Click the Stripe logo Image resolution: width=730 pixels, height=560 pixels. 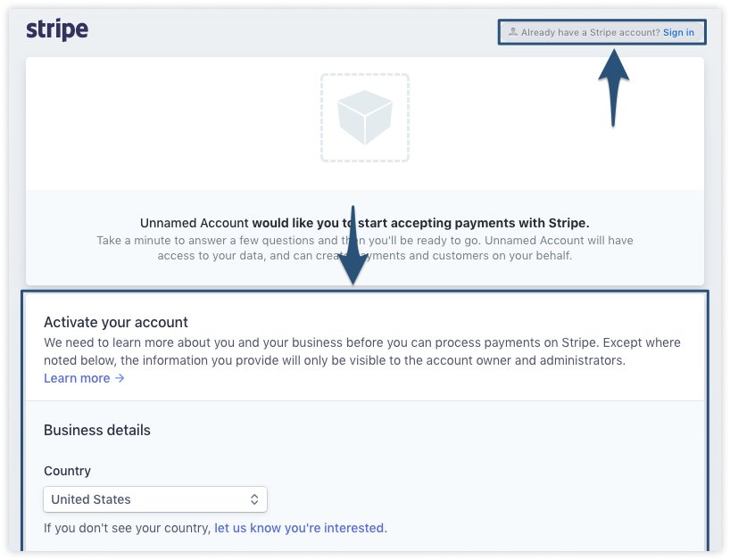57,29
